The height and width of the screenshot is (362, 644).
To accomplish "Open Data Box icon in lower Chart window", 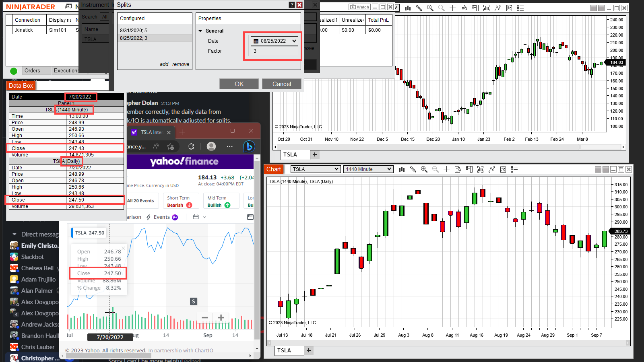I will point(458,169).
